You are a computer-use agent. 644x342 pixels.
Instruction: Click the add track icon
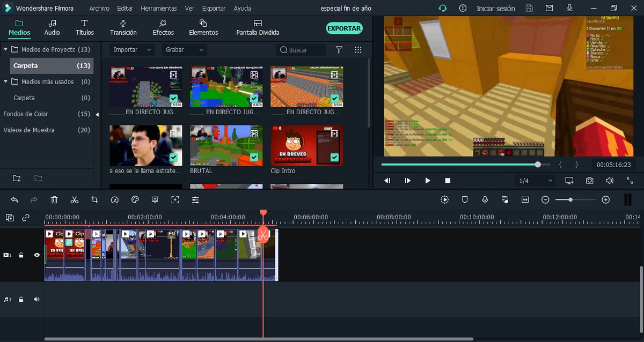[x=10, y=218]
